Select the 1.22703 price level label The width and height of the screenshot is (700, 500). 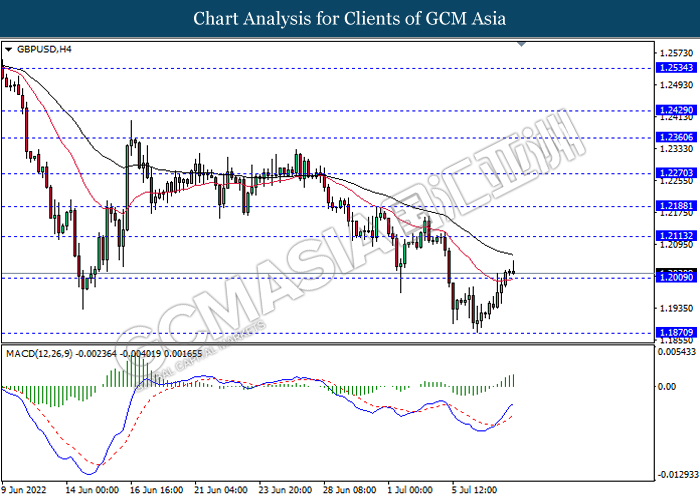676,173
